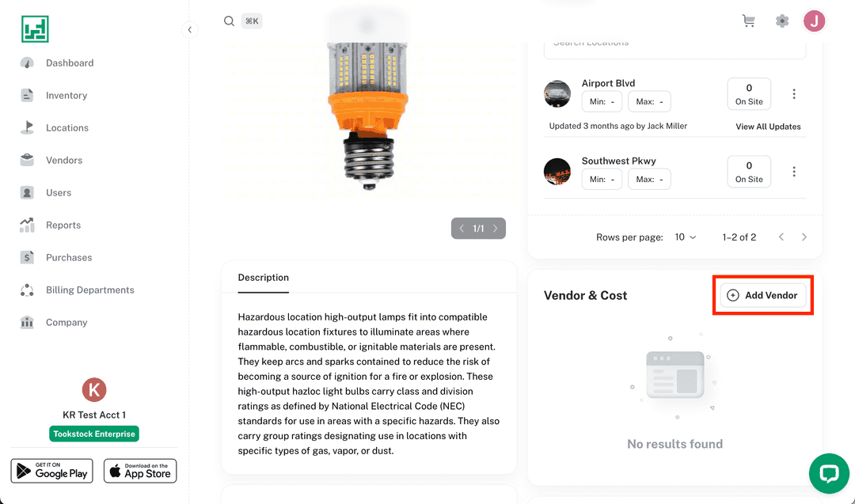Open the Reports chart icon
Image resolution: width=855 pixels, height=504 pixels.
[28, 225]
